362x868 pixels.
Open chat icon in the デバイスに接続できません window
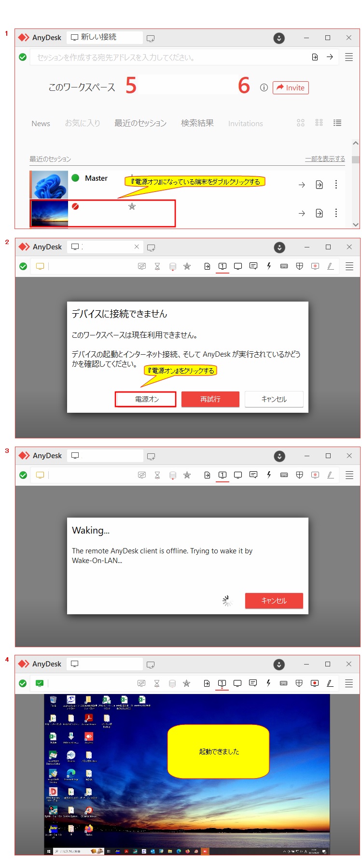pyautogui.click(x=253, y=266)
